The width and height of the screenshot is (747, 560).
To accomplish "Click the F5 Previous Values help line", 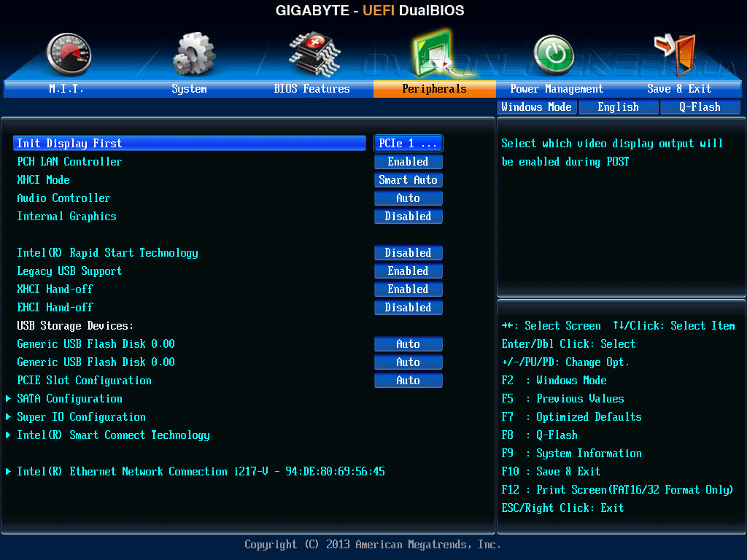I will [x=563, y=399].
